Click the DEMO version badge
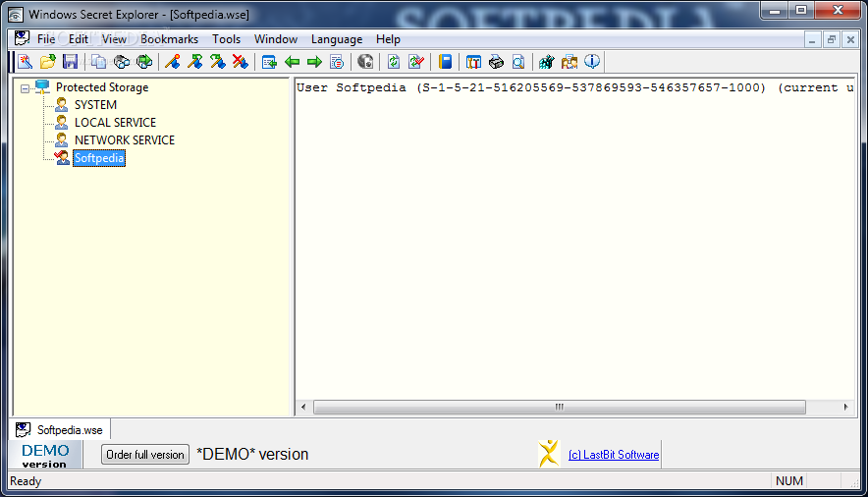 (45, 456)
